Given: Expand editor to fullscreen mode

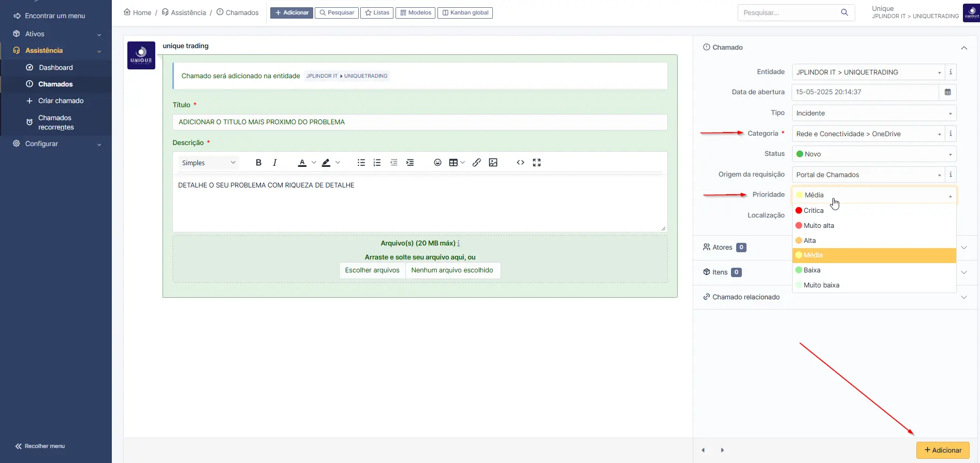Looking at the screenshot, I should (x=537, y=163).
